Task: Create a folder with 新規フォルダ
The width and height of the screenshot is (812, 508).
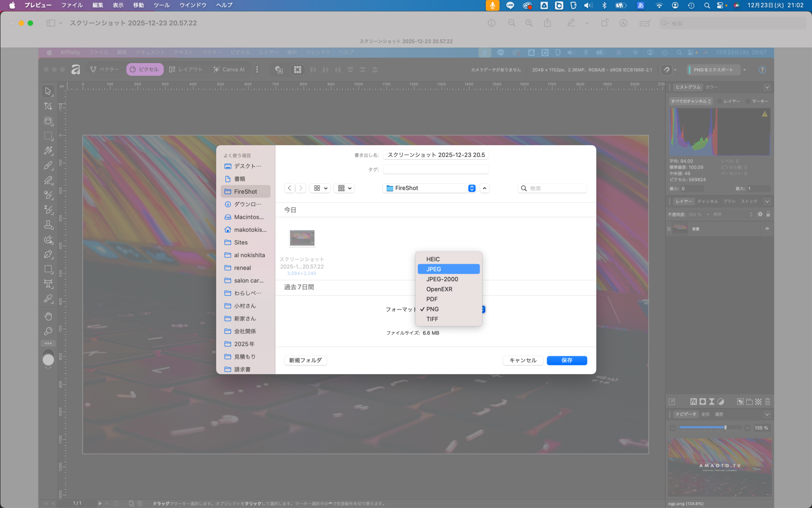Action: coord(305,360)
